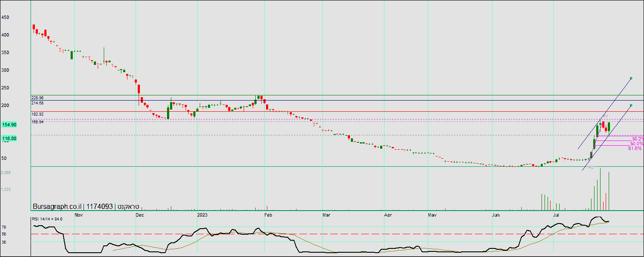Select the 214.68 horizontal level label
Image resolution: width=644 pixels, height=257 pixels.
tap(37, 103)
